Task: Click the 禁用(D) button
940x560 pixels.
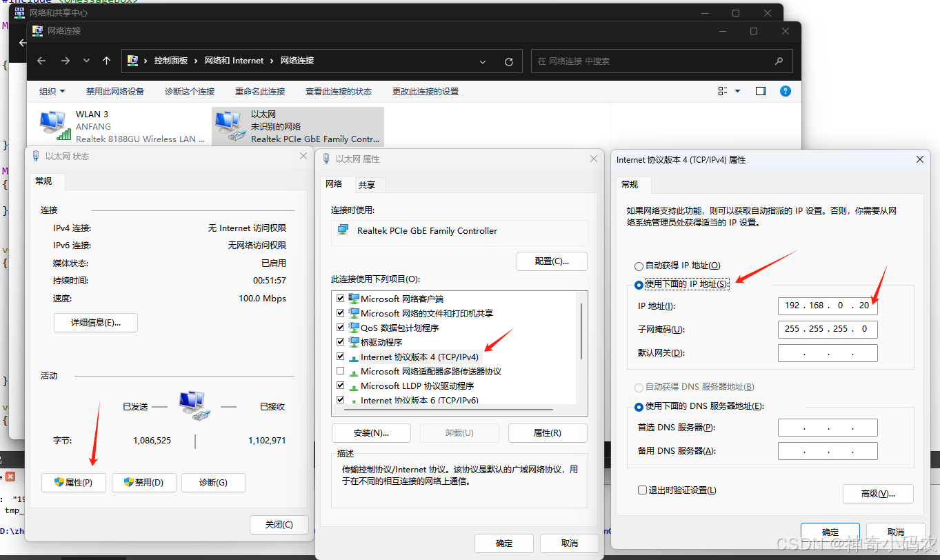Action: [x=143, y=482]
